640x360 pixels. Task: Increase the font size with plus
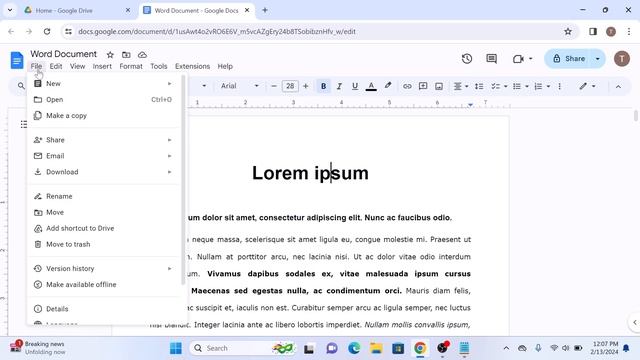coord(305,86)
